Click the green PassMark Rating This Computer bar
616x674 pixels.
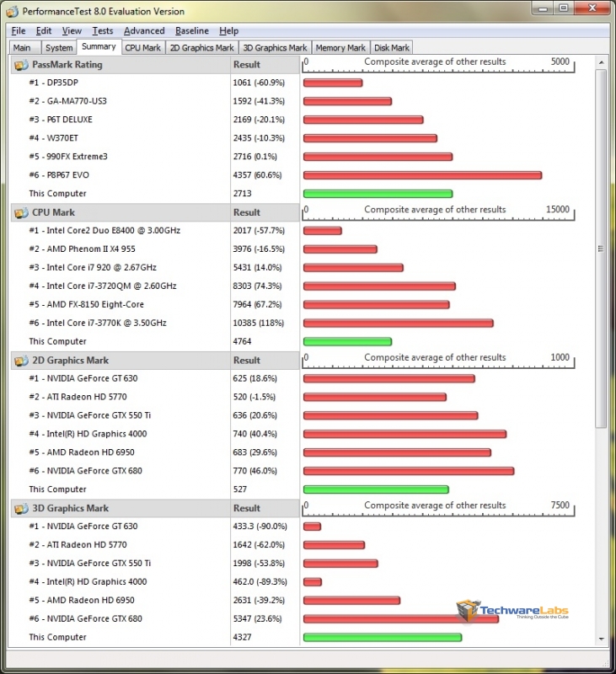coord(378,194)
